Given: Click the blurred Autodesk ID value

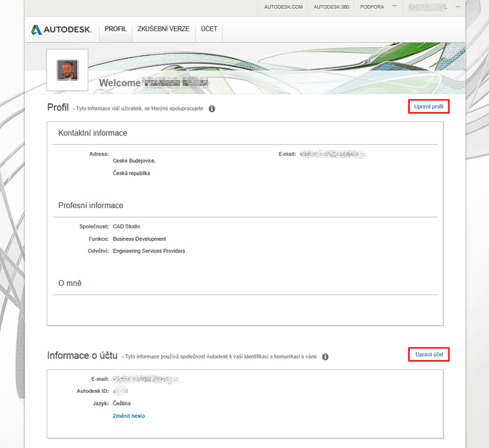Looking at the screenshot, I should click(120, 391).
